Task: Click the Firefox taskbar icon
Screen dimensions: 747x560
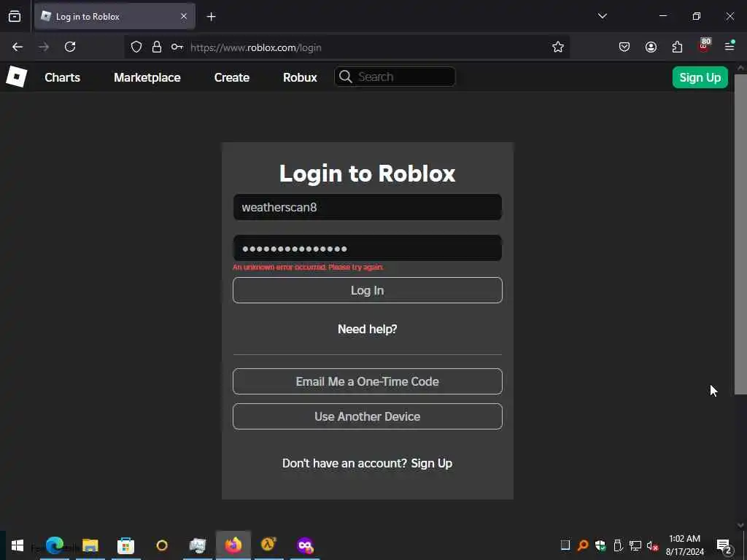Action: point(233,545)
